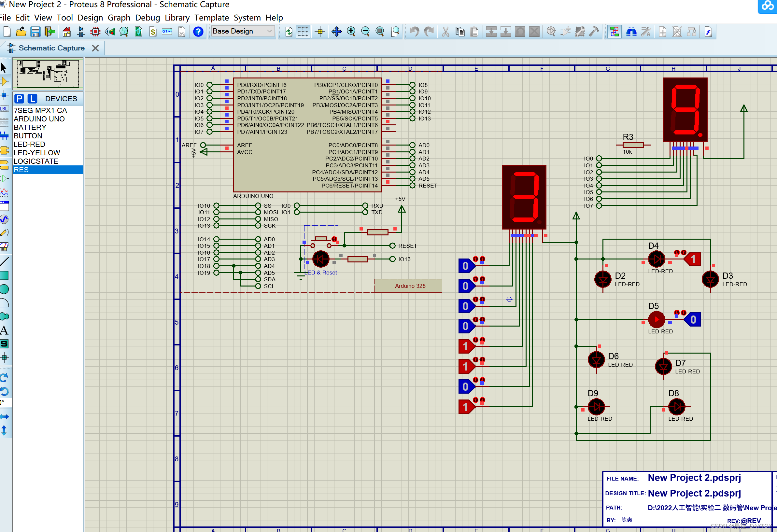Toggle the topmost logic state under the 7-segment display
Viewport: 777px width, 532px height.
[x=466, y=266]
